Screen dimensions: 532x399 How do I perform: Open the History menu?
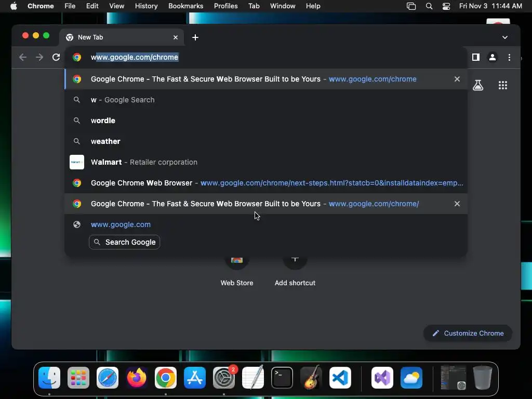click(x=146, y=6)
